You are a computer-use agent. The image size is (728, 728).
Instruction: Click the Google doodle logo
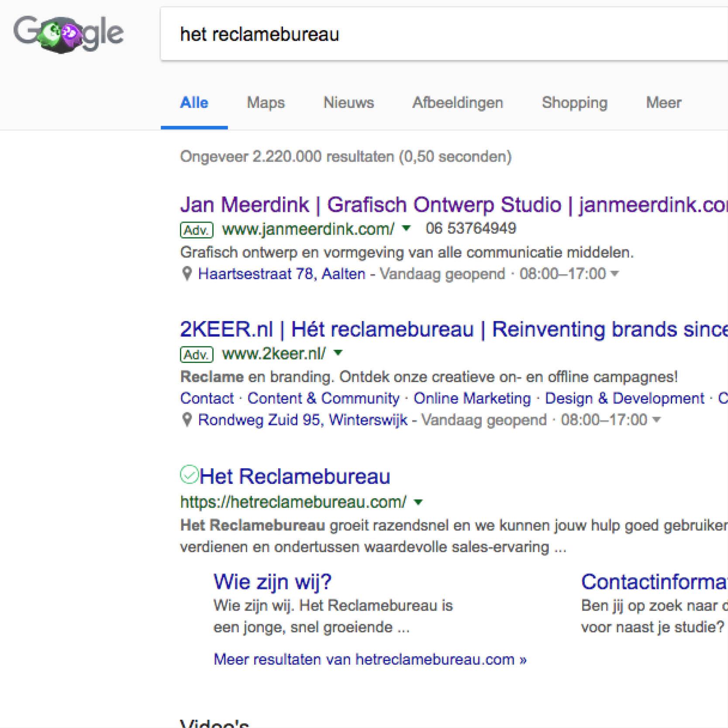click(x=69, y=34)
